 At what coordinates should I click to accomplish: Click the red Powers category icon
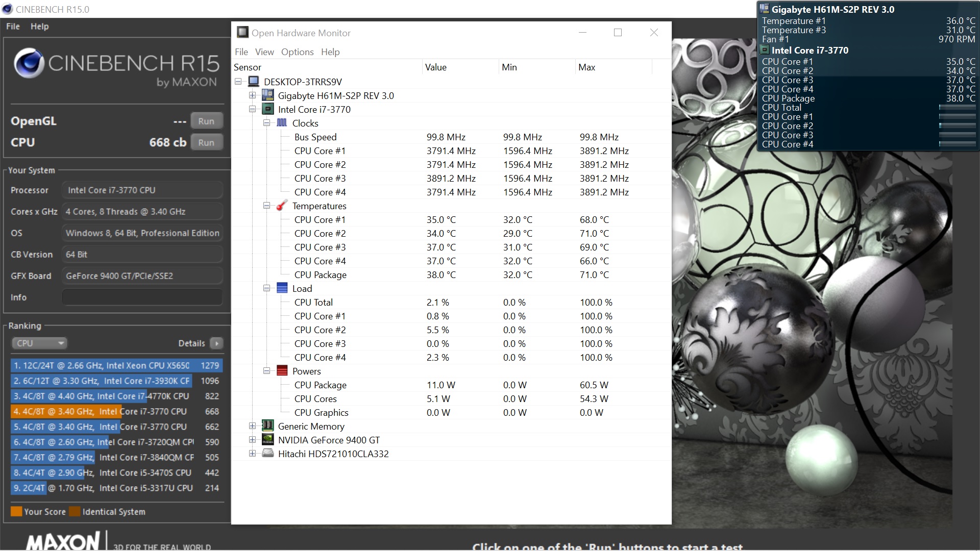(282, 371)
